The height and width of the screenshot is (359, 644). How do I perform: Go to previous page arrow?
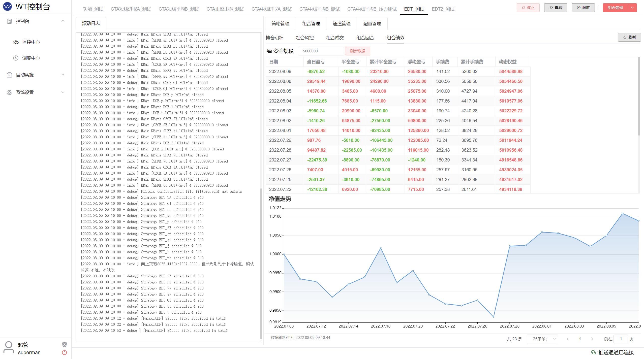coord(568,339)
